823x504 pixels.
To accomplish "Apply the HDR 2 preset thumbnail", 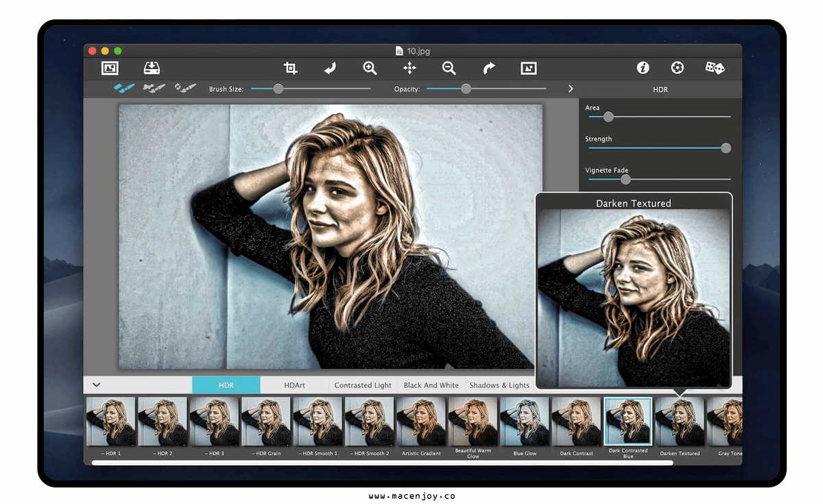I will click(163, 422).
